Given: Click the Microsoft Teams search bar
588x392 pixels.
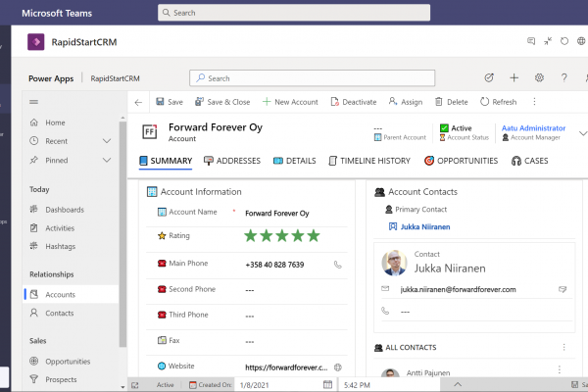Looking at the screenshot, I should click(x=294, y=13).
